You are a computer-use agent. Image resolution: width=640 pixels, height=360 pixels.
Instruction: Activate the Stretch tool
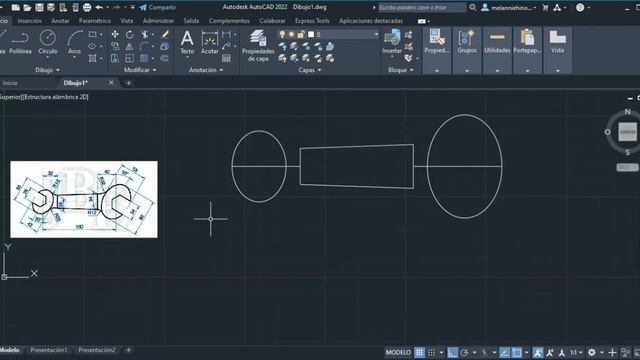tap(115, 58)
